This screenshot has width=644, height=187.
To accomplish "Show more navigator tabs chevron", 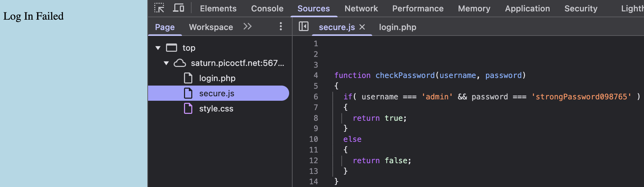I will 247,27.
